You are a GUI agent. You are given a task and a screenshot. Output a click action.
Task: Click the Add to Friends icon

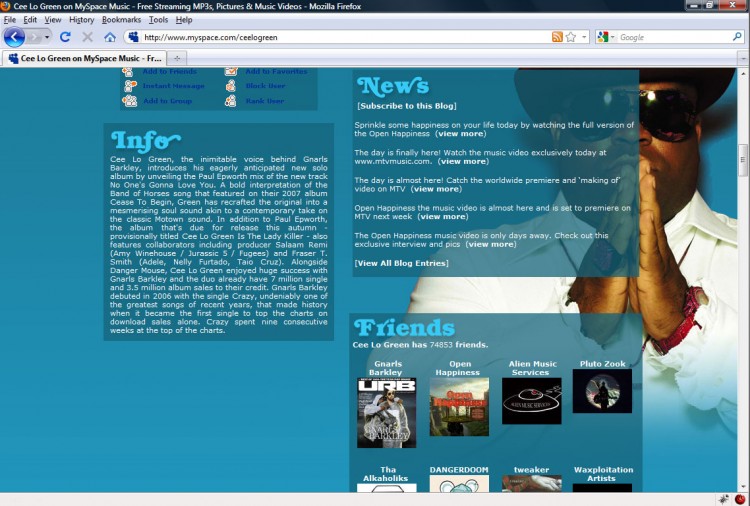128,72
